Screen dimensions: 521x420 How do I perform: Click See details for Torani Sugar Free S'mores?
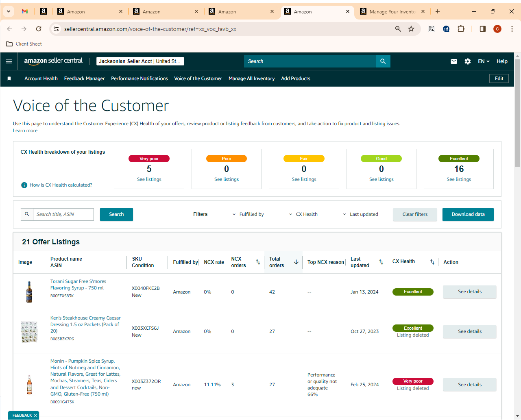470,292
